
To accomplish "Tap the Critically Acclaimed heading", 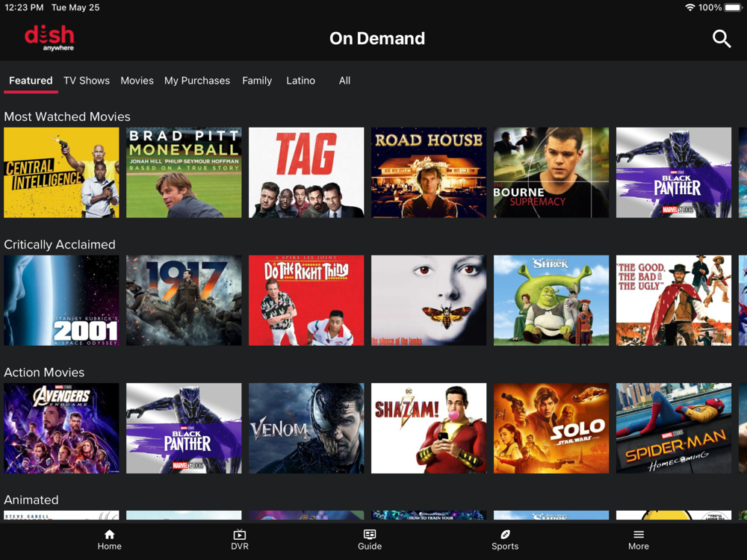I will (60, 245).
